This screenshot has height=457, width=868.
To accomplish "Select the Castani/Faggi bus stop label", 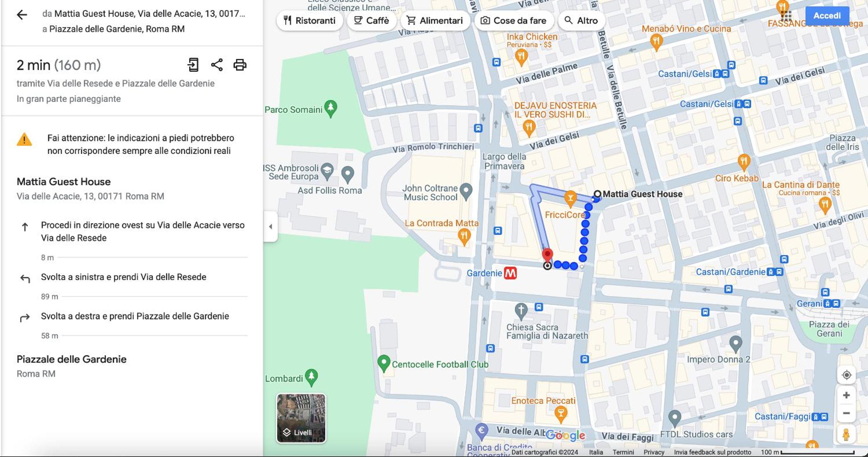I will [x=782, y=417].
